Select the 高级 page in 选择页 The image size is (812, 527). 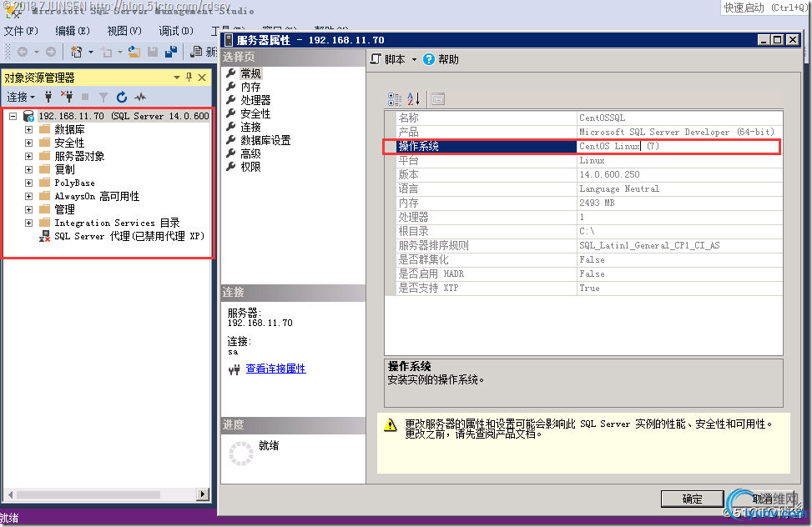click(250, 153)
